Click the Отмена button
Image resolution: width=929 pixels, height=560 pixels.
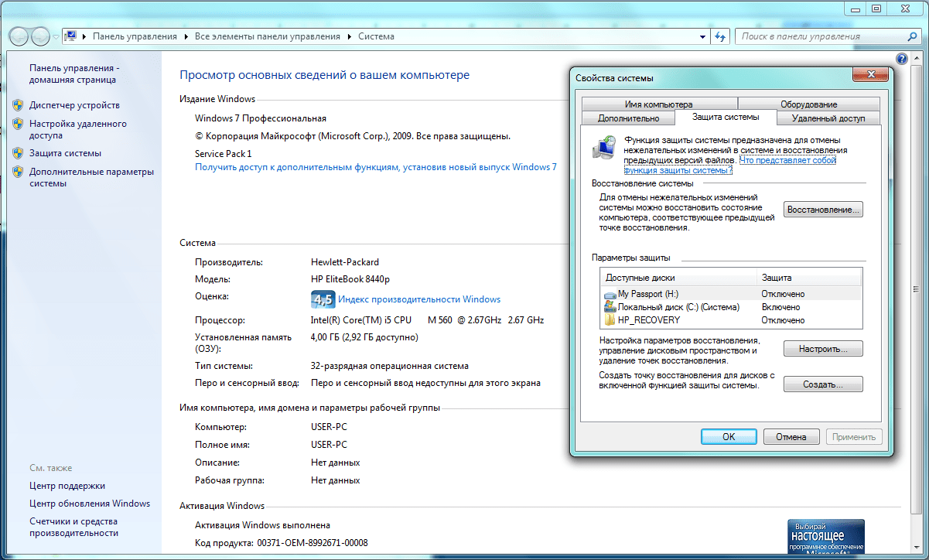coord(791,437)
